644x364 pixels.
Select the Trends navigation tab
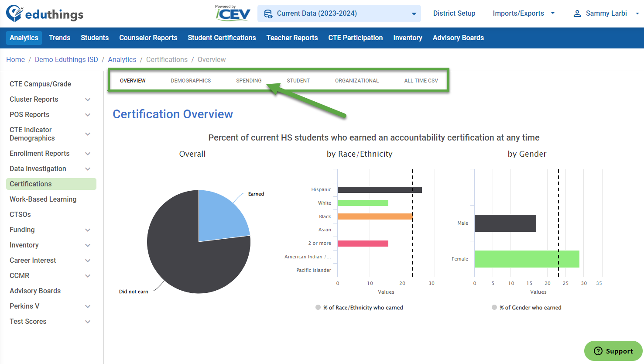59,38
